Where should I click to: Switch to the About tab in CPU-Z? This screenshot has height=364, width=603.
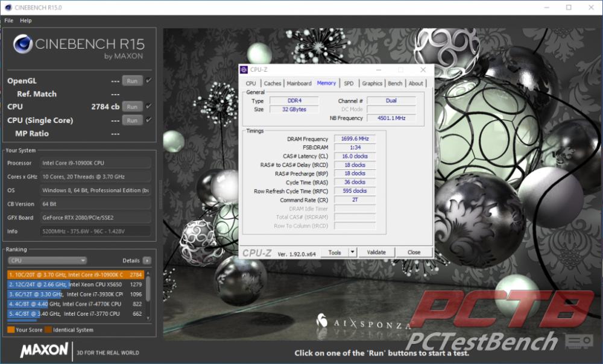pos(415,83)
